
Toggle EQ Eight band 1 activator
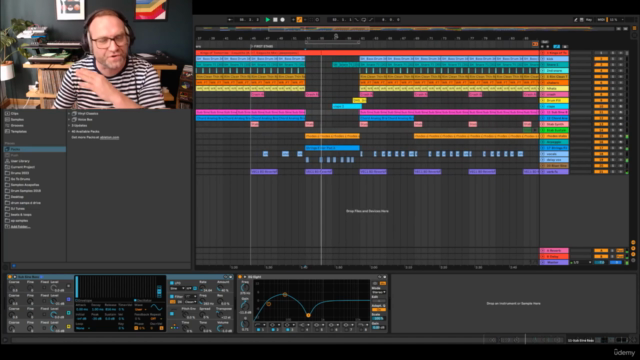point(258,329)
